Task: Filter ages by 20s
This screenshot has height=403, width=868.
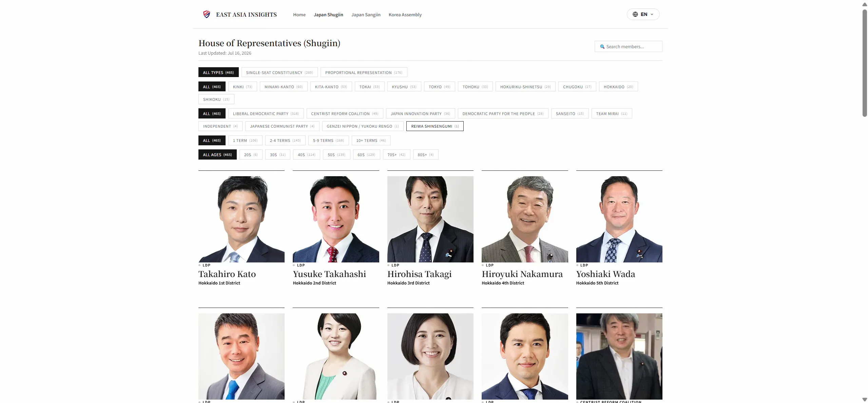Action: pos(251,154)
